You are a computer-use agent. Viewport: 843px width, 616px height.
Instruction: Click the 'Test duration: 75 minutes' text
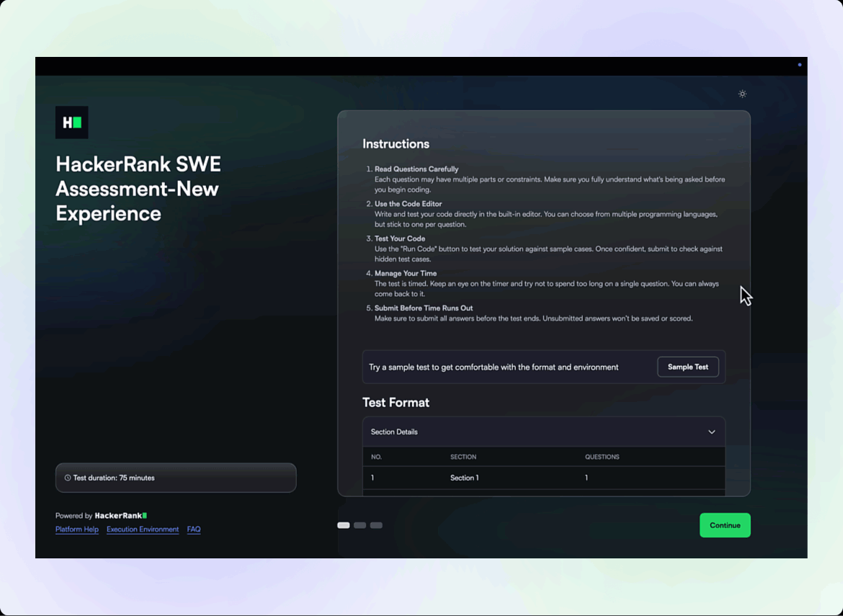[114, 478]
